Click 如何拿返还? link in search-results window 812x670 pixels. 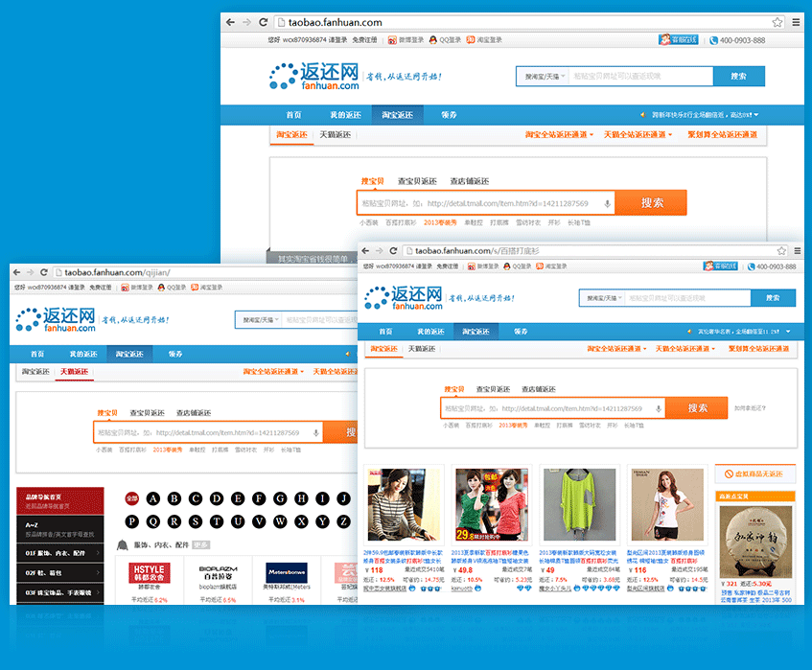click(750, 408)
